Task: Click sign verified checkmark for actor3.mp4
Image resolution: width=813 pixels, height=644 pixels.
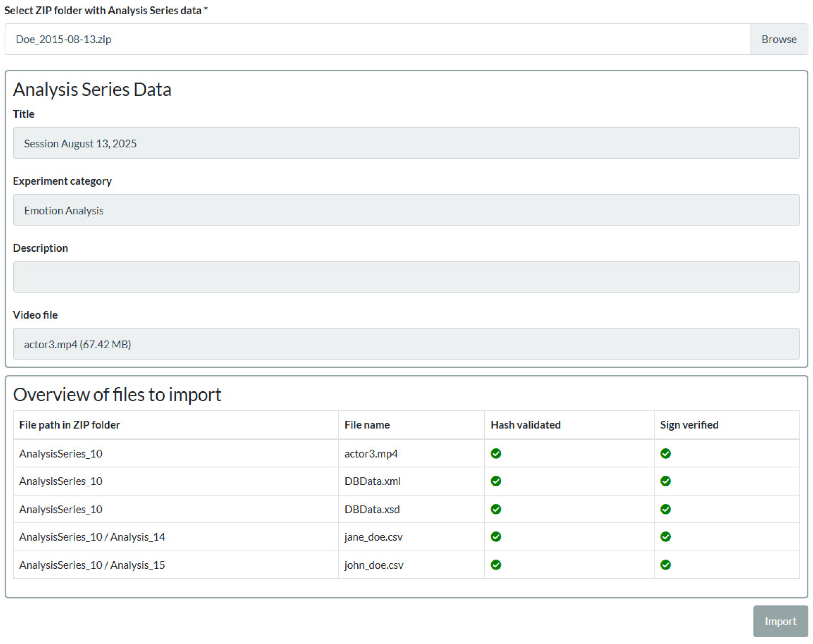Action: [x=666, y=453]
